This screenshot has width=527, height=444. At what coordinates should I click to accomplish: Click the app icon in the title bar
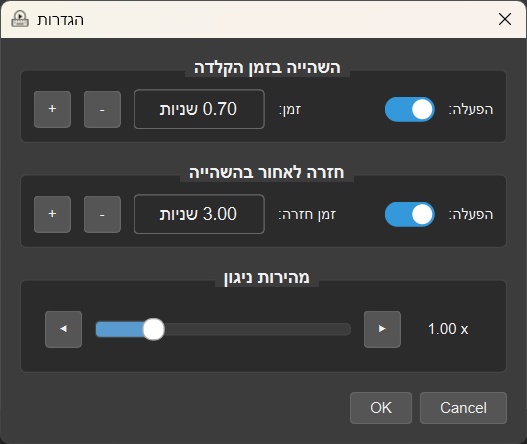click(x=20, y=18)
